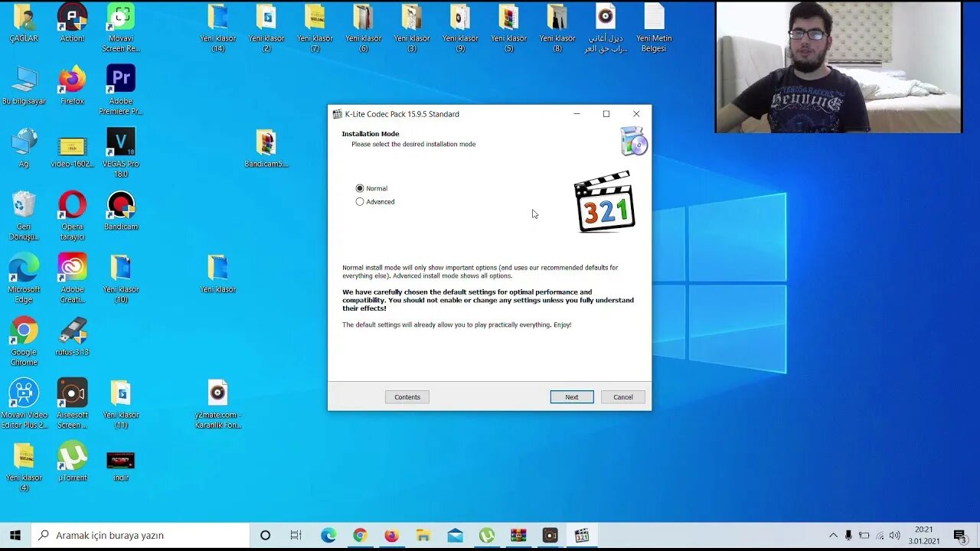Launch Adobe Creative Cloud shortcut
The image size is (980, 551).
point(72,279)
